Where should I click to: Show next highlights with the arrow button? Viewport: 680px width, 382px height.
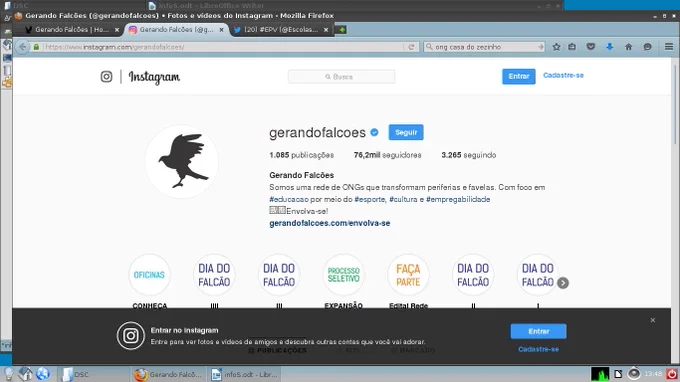(x=563, y=283)
